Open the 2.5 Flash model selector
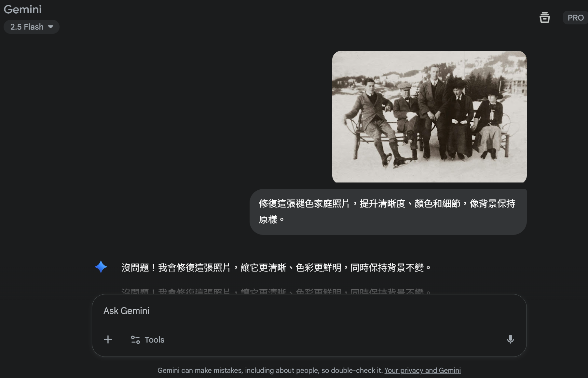 31,27
